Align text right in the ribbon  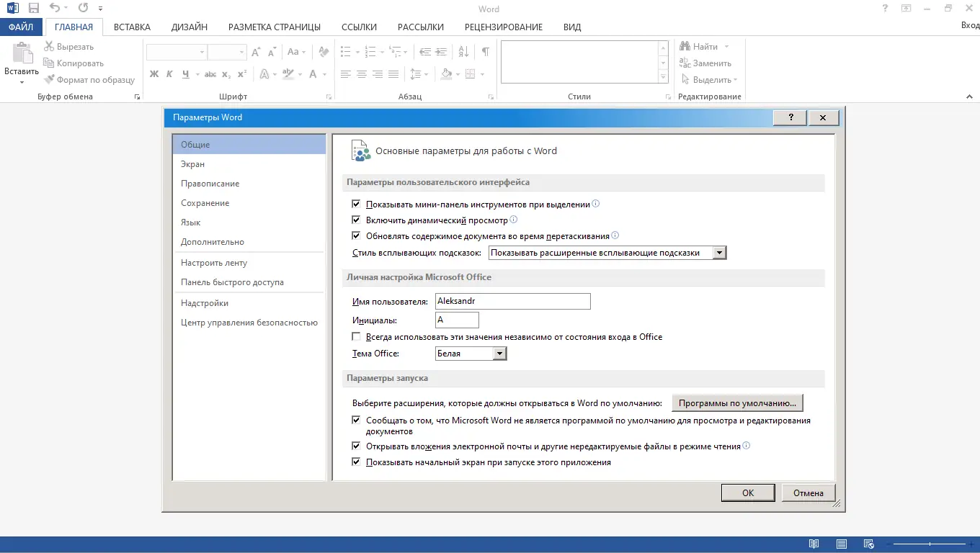tap(378, 74)
